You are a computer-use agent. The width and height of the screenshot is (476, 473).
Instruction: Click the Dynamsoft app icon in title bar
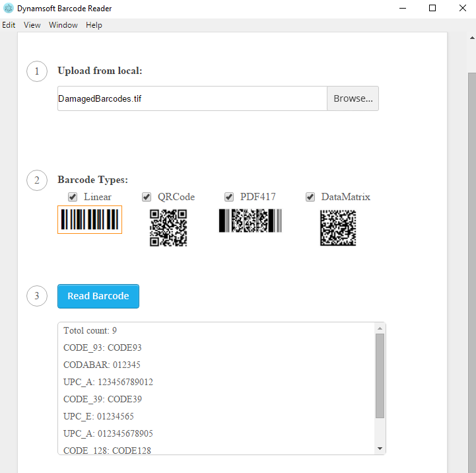8,9
